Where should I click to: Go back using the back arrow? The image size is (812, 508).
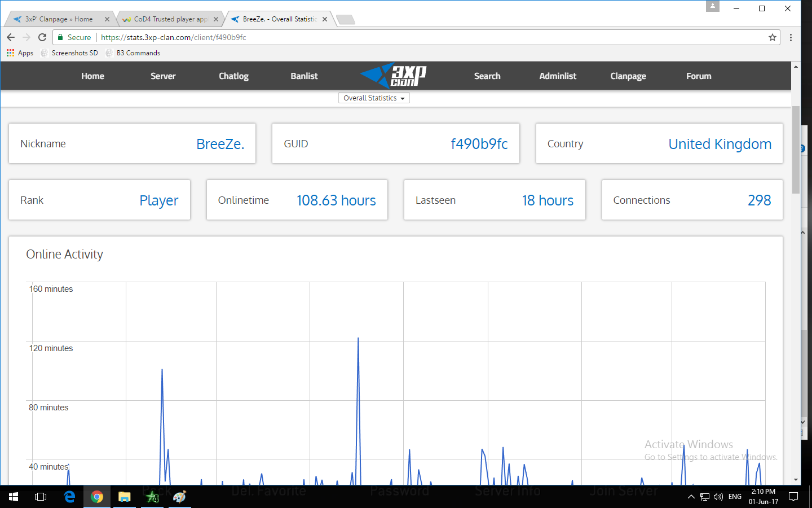click(x=11, y=37)
